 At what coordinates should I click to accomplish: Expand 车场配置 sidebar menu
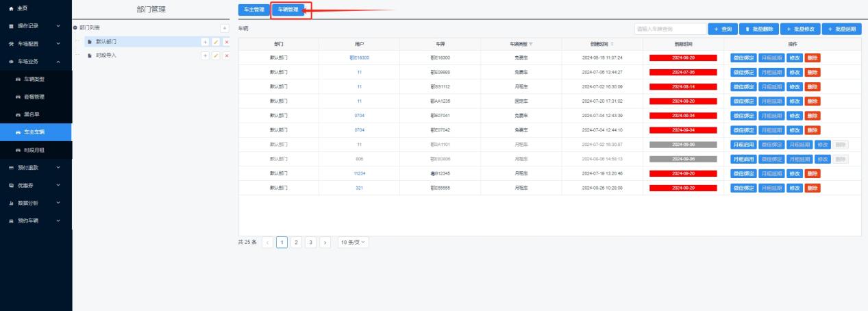coord(36,43)
